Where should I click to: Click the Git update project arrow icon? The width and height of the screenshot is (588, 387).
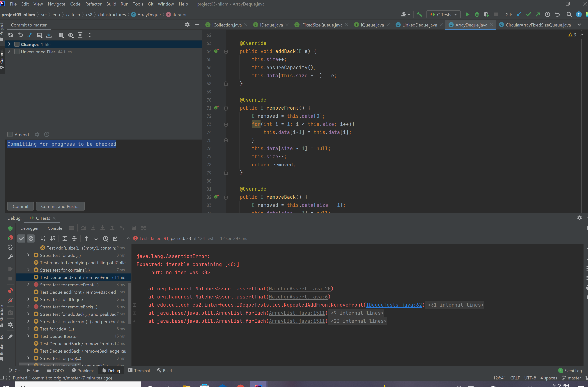click(x=519, y=15)
